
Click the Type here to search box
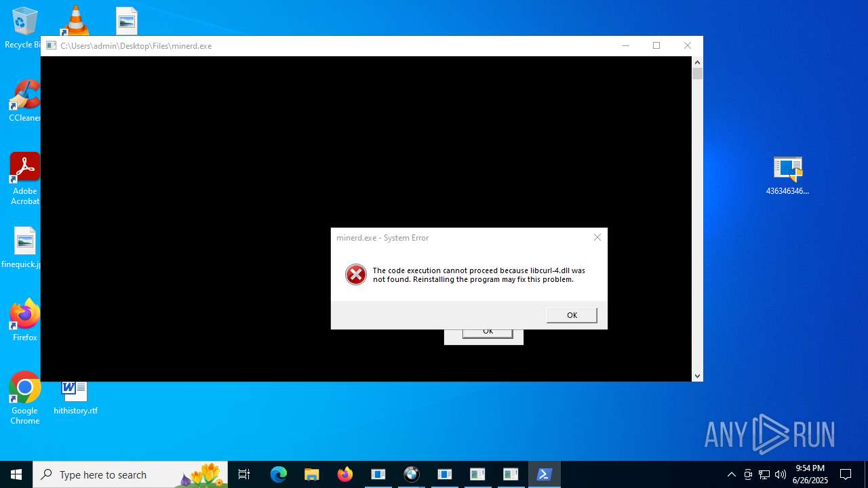click(130, 474)
